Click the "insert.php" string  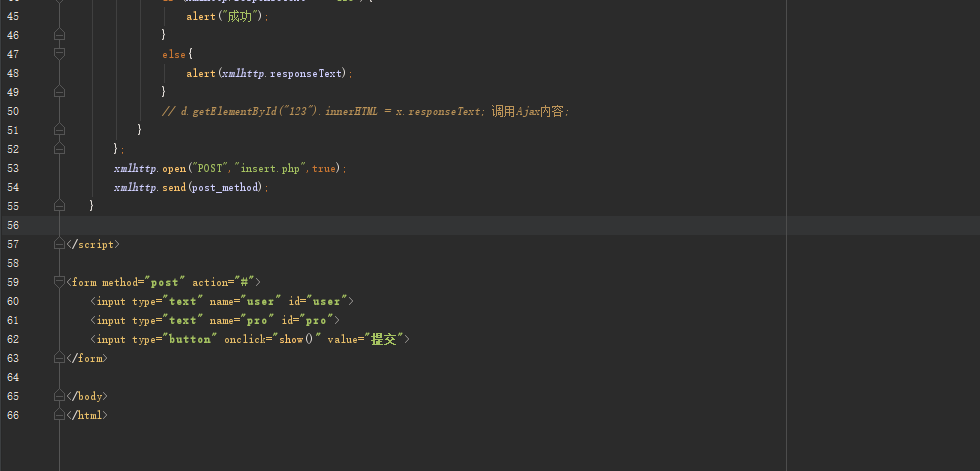pos(270,168)
